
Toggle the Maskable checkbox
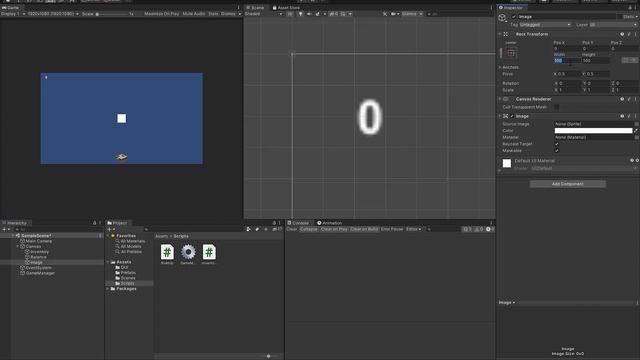pos(556,151)
